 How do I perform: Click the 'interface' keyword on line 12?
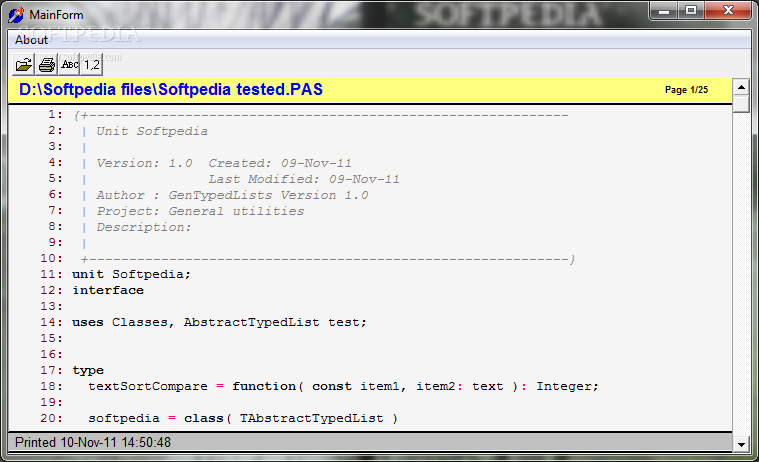108,290
